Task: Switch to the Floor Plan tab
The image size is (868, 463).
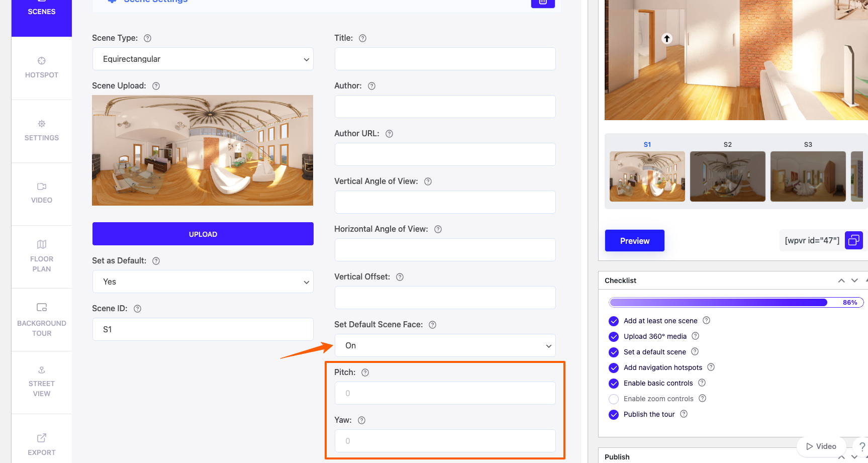Action: [x=42, y=256]
